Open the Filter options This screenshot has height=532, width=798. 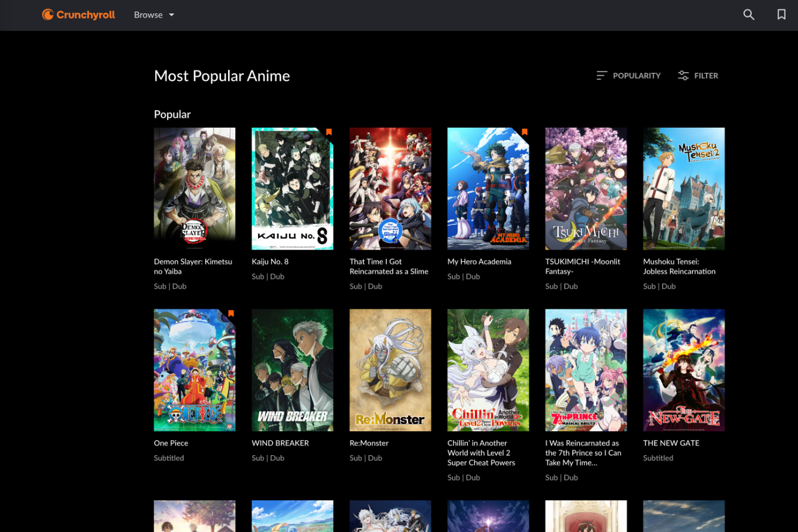(x=698, y=76)
